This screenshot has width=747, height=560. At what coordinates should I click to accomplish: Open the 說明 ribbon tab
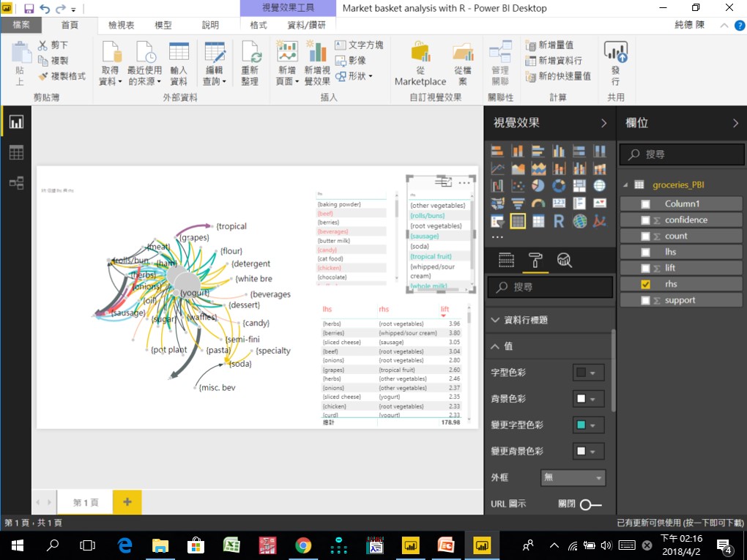tap(210, 25)
